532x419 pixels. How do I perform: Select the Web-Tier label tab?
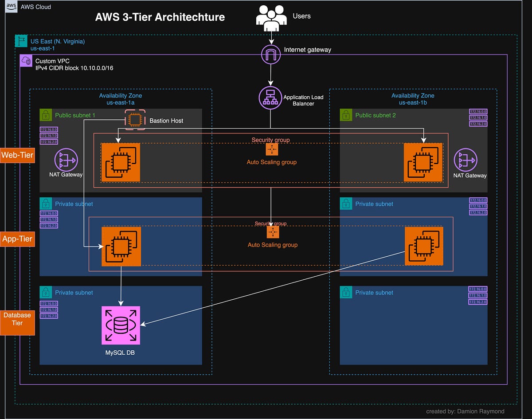[x=17, y=155]
